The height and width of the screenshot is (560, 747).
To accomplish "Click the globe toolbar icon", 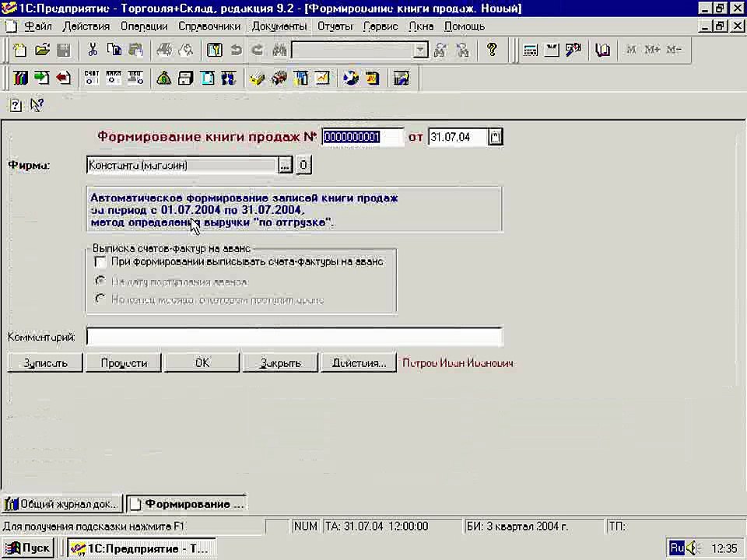I will (351, 78).
